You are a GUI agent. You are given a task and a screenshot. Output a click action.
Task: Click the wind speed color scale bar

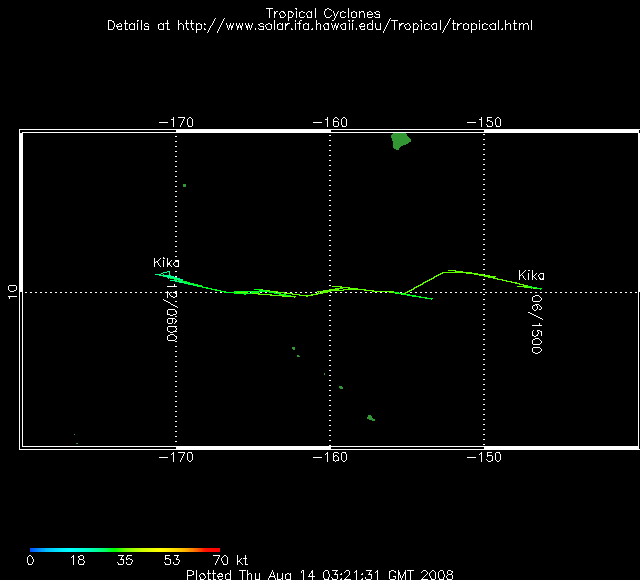click(x=125, y=549)
